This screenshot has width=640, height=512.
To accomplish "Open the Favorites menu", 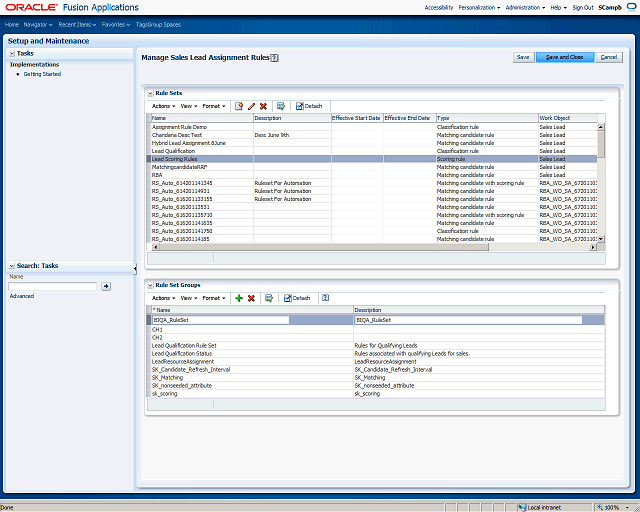I will pos(116,24).
